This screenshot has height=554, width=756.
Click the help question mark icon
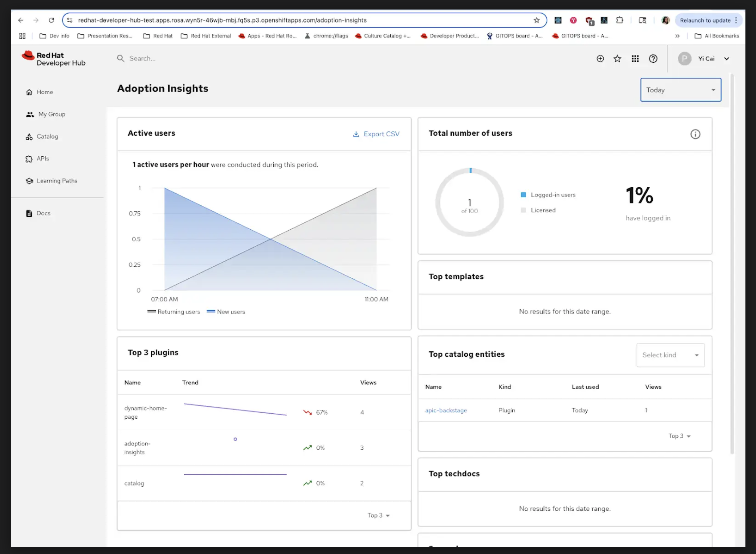tap(653, 59)
